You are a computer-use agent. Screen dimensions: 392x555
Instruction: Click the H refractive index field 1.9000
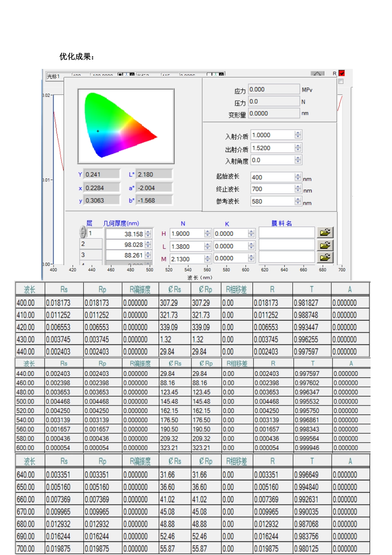click(187, 233)
